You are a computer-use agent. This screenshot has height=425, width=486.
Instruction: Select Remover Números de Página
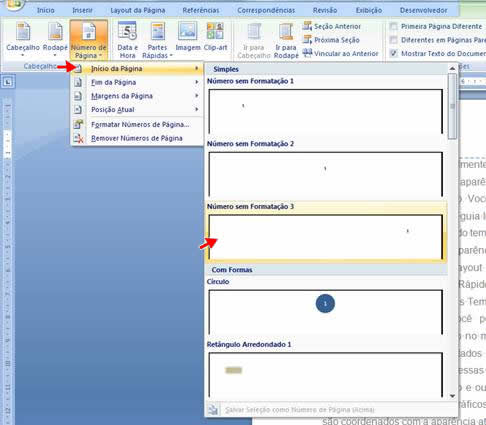[x=137, y=138]
